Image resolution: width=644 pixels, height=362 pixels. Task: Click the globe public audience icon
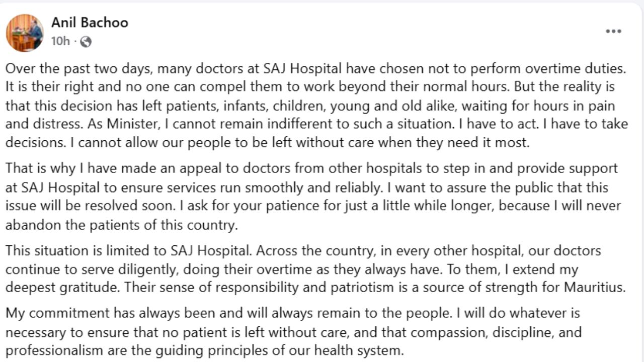point(86,42)
